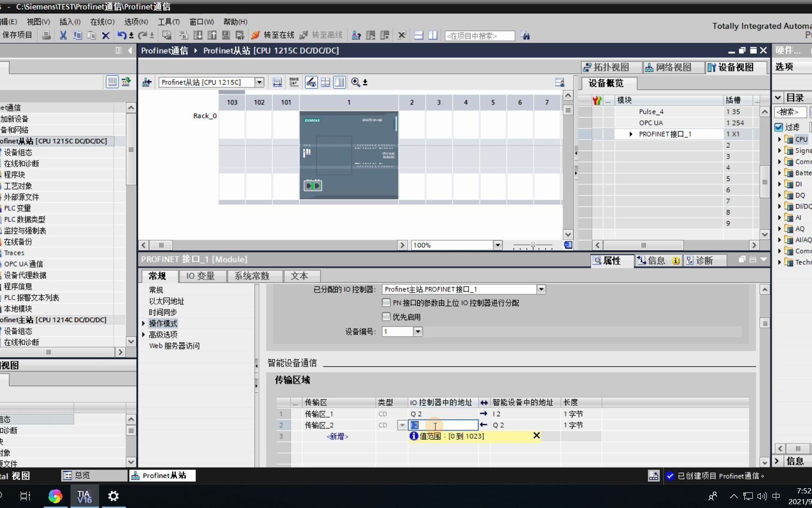This screenshot has height=508, width=812.
Task: Enable PN 接口的参数由上位 IO 控制器进行分配
Action: coord(386,303)
